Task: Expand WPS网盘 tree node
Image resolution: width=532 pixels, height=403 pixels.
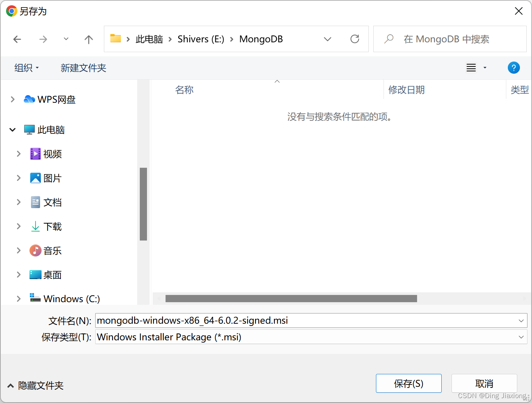Action: 13,99
